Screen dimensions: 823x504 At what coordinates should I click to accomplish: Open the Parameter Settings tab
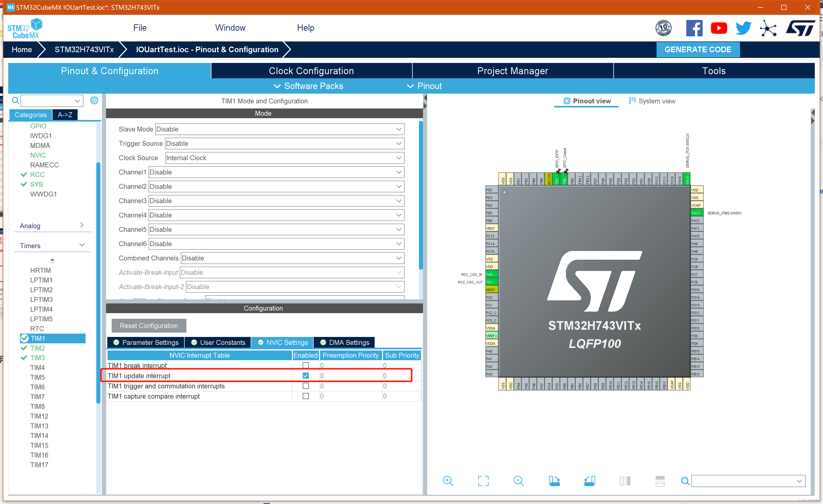[x=146, y=343]
